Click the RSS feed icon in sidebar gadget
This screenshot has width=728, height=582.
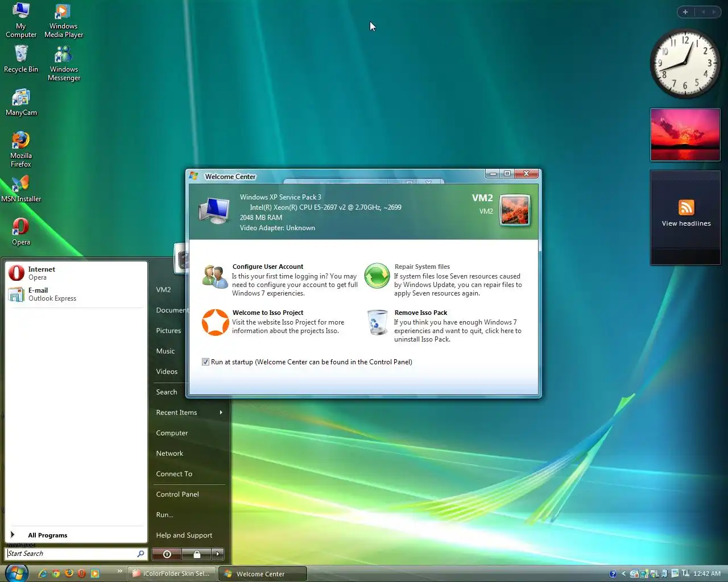[686, 207]
